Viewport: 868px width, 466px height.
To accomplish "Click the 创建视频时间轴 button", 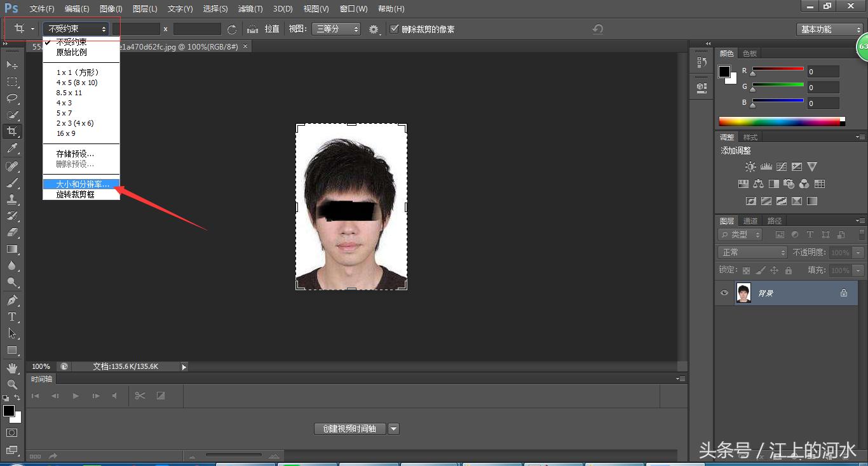I will point(349,429).
